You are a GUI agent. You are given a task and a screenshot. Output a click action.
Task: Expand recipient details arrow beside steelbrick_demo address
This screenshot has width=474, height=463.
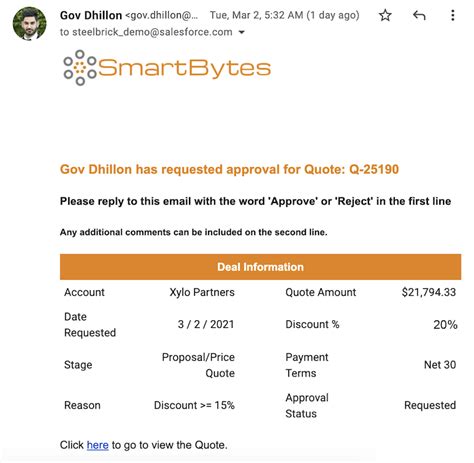pos(242,32)
